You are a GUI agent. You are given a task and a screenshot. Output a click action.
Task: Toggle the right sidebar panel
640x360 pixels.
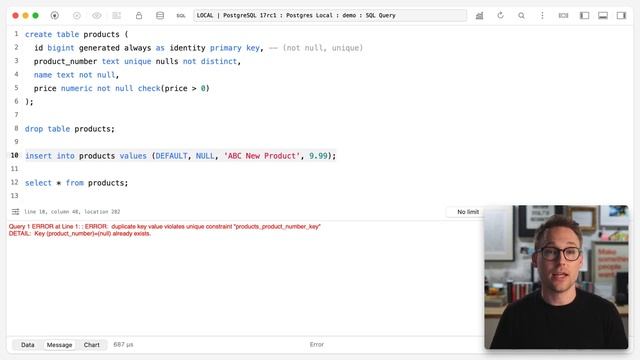[621, 16]
